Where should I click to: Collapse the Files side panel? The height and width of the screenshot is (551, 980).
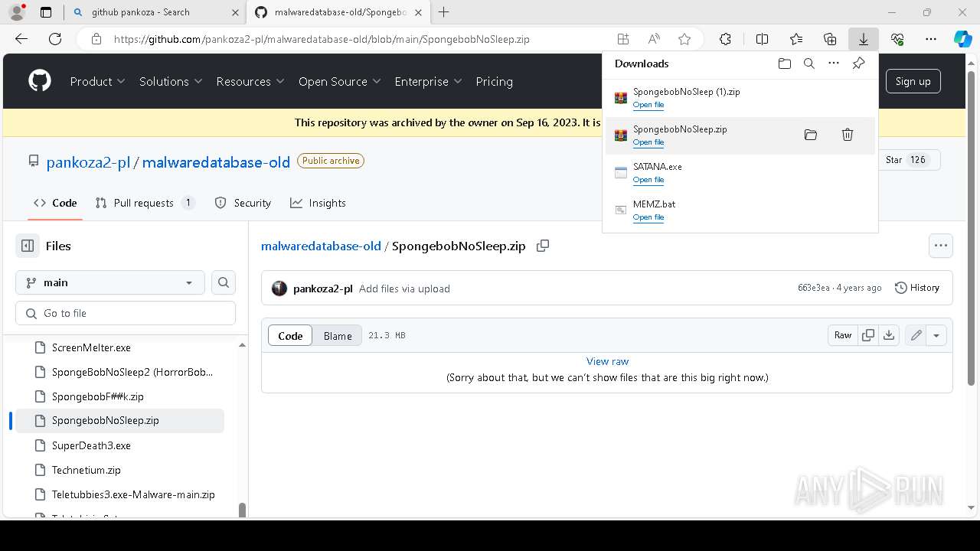(x=28, y=246)
